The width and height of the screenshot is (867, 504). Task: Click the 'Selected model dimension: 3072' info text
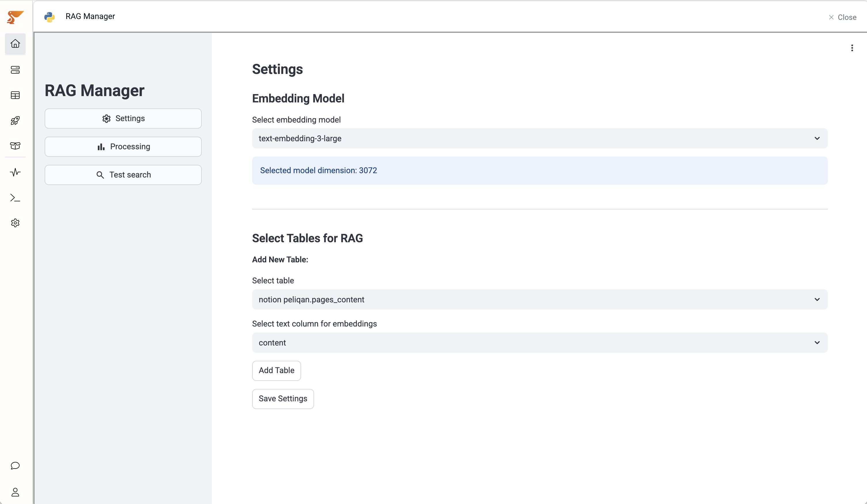[x=319, y=171]
